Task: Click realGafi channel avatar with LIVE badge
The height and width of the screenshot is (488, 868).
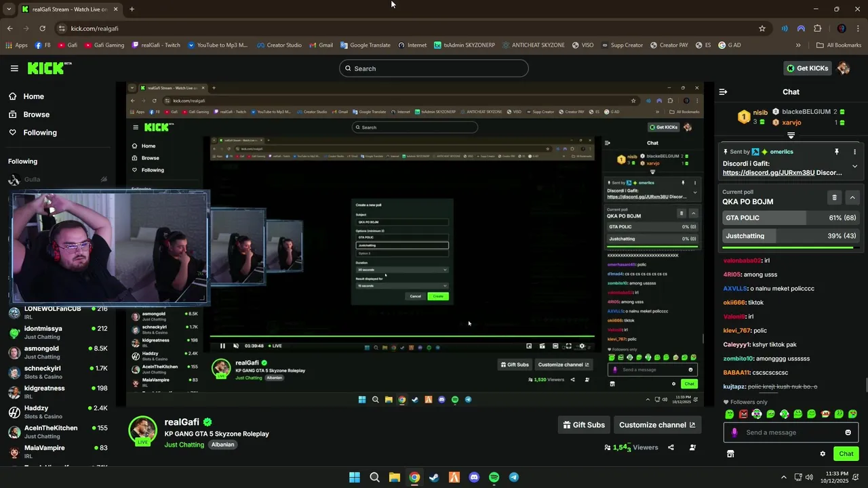Action: click(x=143, y=431)
